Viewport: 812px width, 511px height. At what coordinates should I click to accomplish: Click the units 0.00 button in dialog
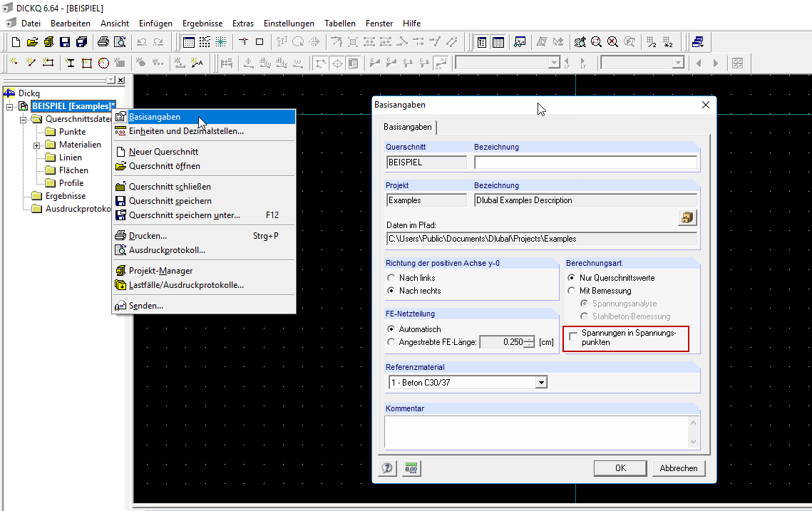[411, 468]
